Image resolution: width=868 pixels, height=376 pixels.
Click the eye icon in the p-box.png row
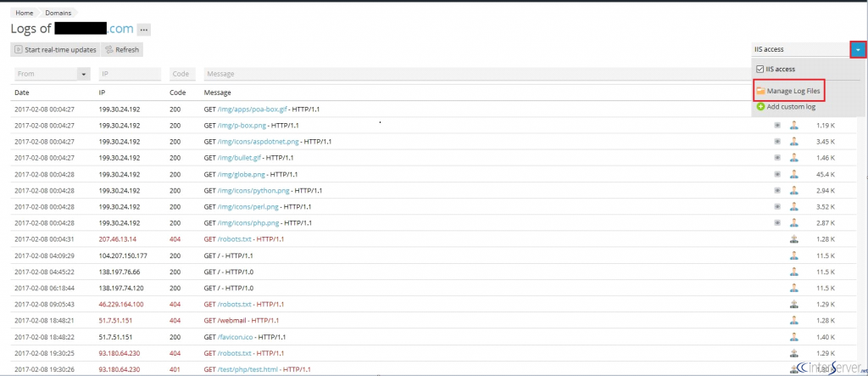[777, 126]
